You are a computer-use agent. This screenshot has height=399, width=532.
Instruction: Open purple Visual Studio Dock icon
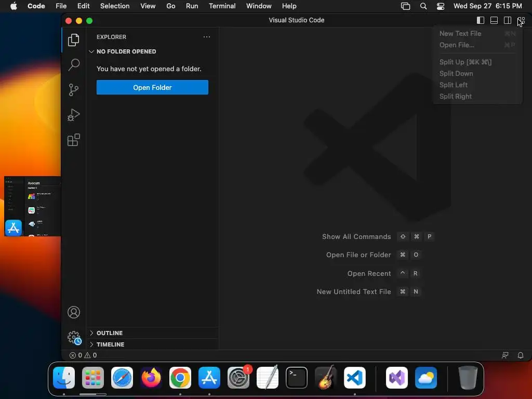click(397, 378)
